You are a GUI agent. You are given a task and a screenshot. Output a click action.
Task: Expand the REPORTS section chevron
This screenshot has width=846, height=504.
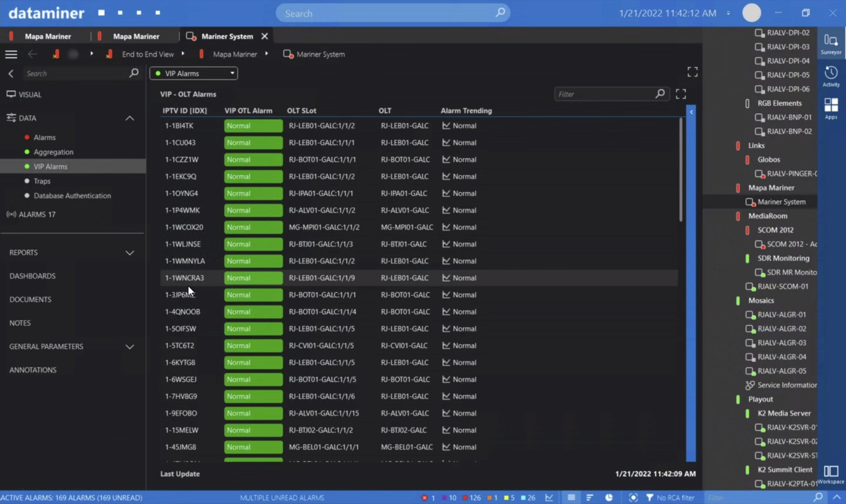click(x=130, y=253)
